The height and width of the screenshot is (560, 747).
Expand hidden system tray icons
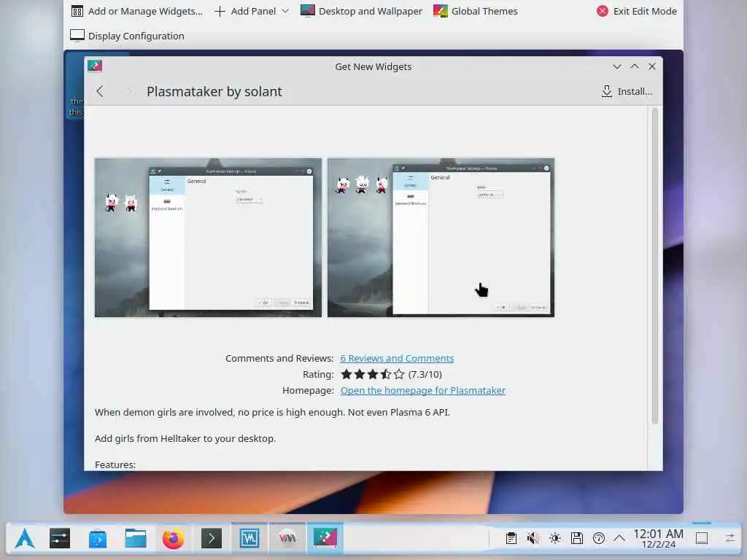point(619,539)
